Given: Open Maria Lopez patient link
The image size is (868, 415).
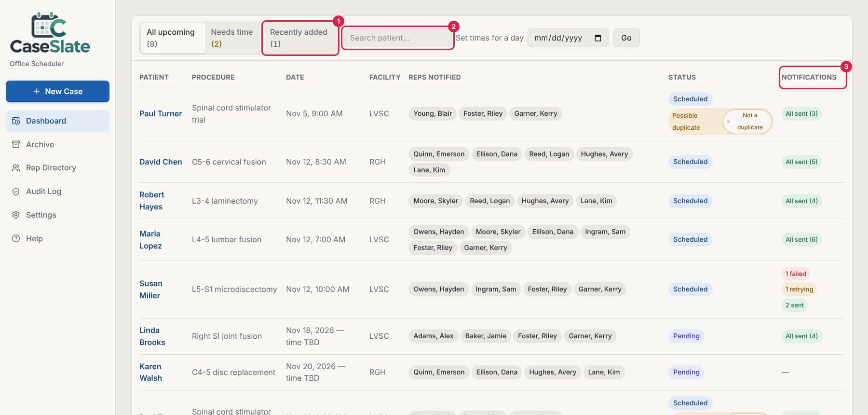Looking at the screenshot, I should [x=150, y=240].
